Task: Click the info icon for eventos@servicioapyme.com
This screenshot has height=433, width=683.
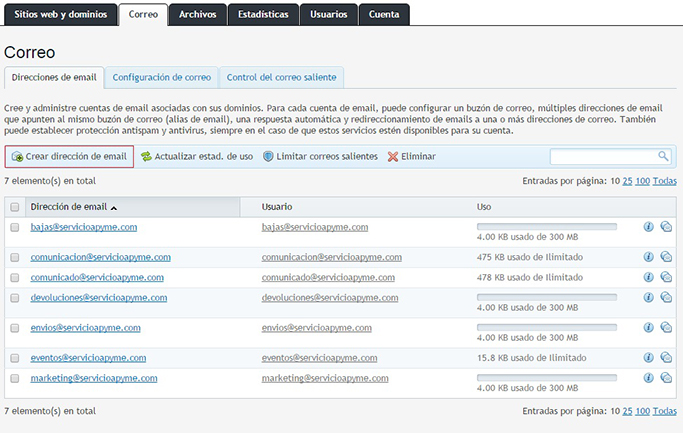Action: 648,358
